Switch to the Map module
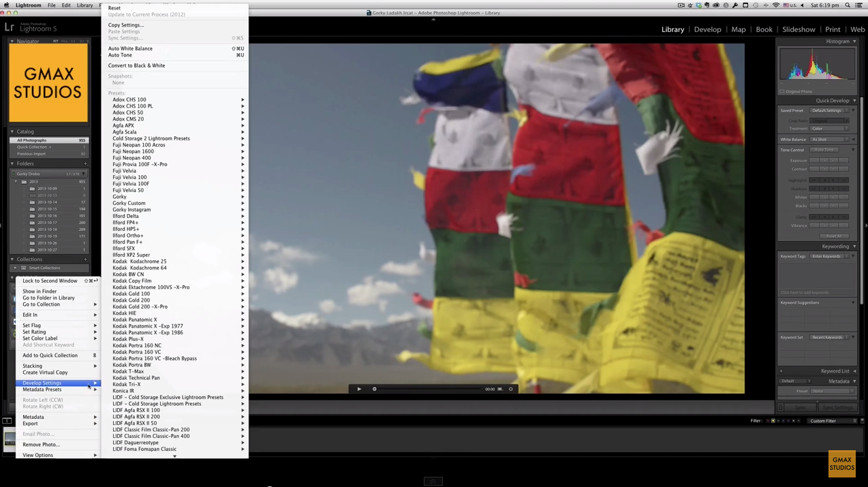Image resolution: width=868 pixels, height=487 pixels. coord(739,29)
